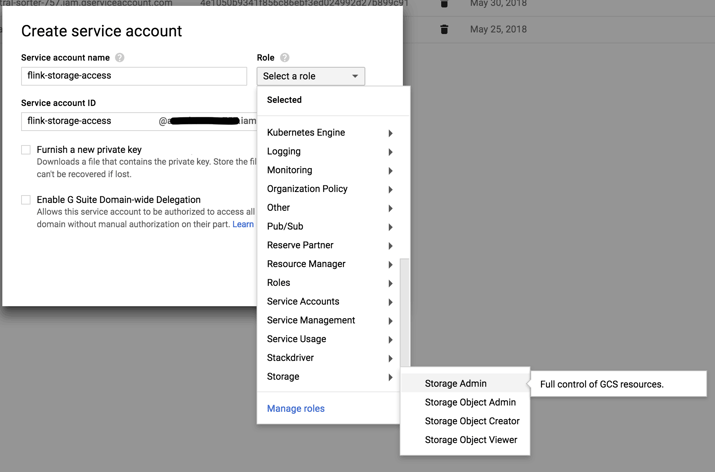Open the Service Management category
715x472 pixels.
point(328,320)
